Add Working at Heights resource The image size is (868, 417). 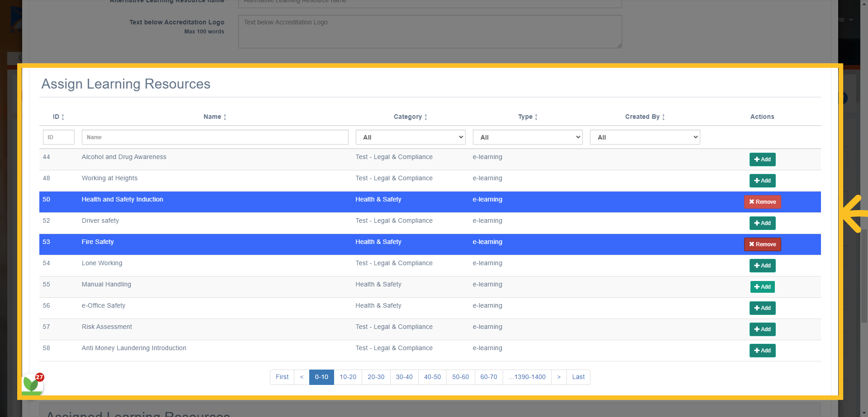(x=762, y=181)
